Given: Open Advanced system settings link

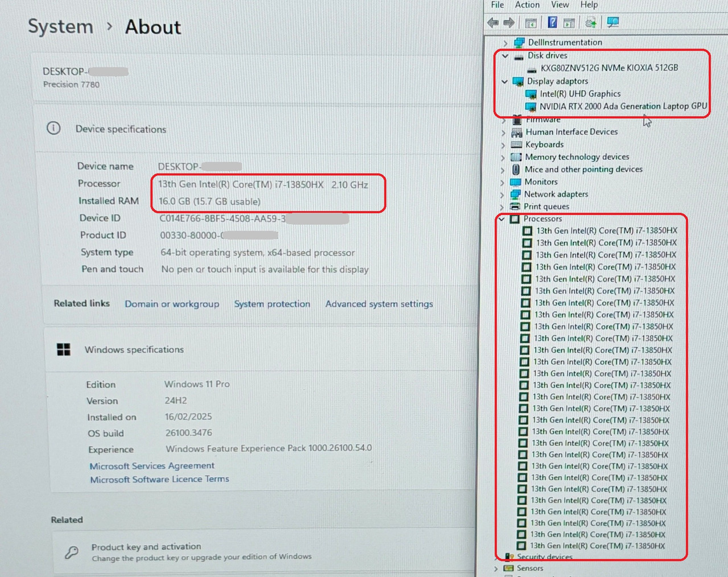Looking at the screenshot, I should point(379,304).
